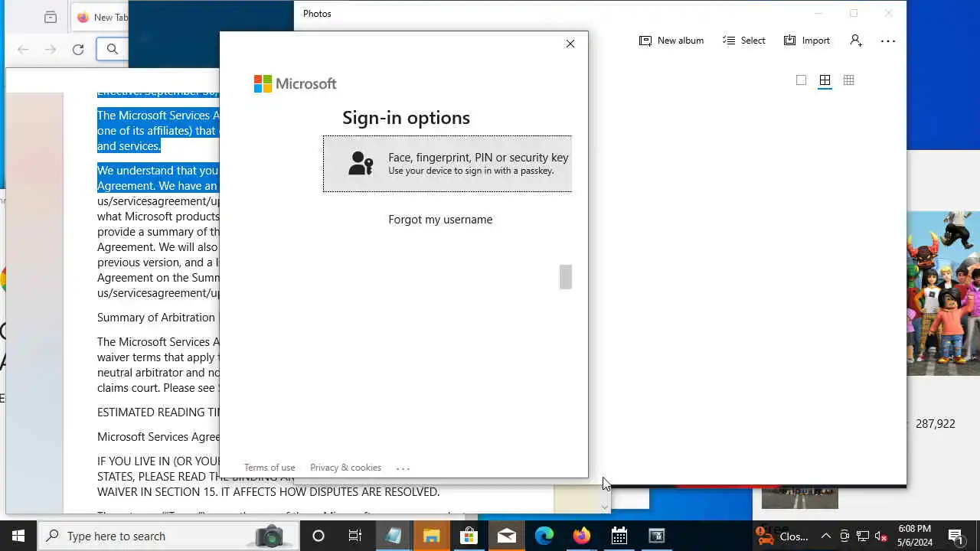Viewport: 980px width, 551px height.
Task: Switch Photos to medium grid view
Action: pos(825,80)
